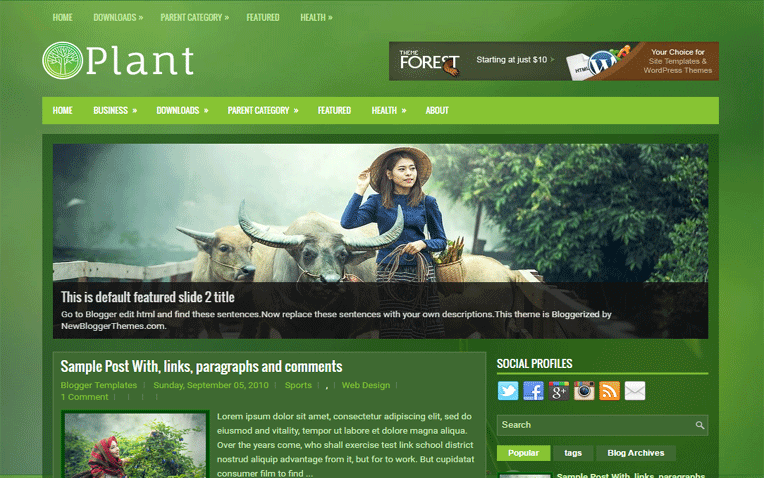Open the About page in navbar
This screenshot has height=478, width=764.
[437, 111]
